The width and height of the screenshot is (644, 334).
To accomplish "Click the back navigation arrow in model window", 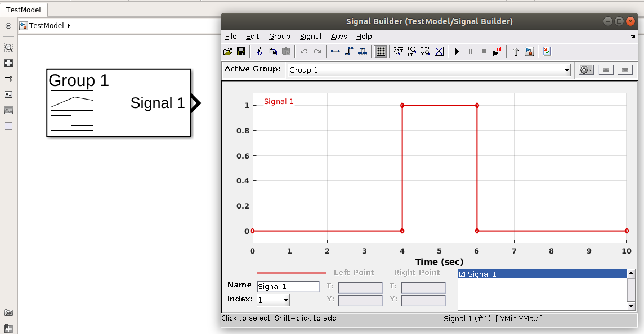I will point(8,26).
